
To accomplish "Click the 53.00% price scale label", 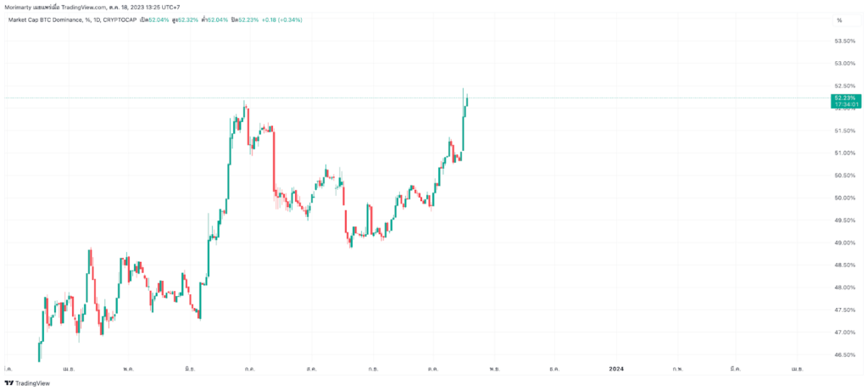I will point(845,64).
